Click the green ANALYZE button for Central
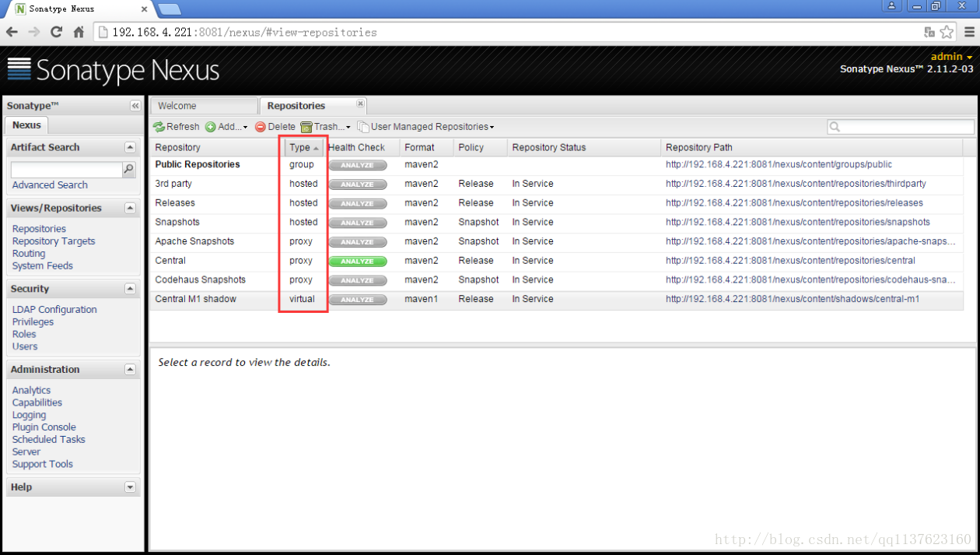980x555 pixels. click(x=358, y=262)
